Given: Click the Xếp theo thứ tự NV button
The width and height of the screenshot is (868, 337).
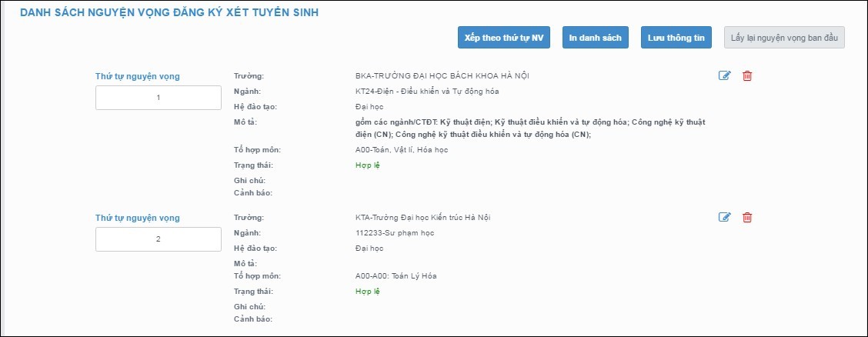Looking at the screenshot, I should pyautogui.click(x=504, y=38).
